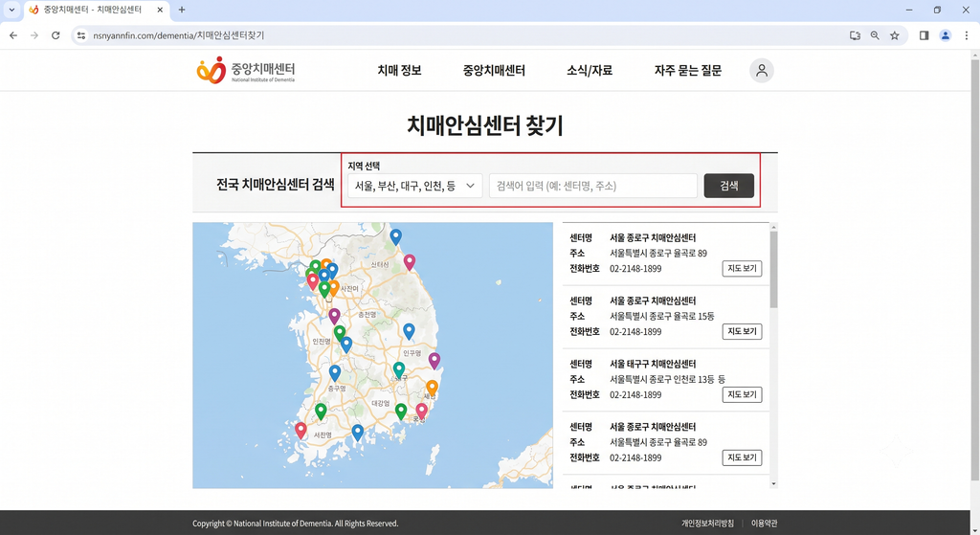Reload the page
Image resolution: width=980 pixels, height=535 pixels.
tap(56, 35)
